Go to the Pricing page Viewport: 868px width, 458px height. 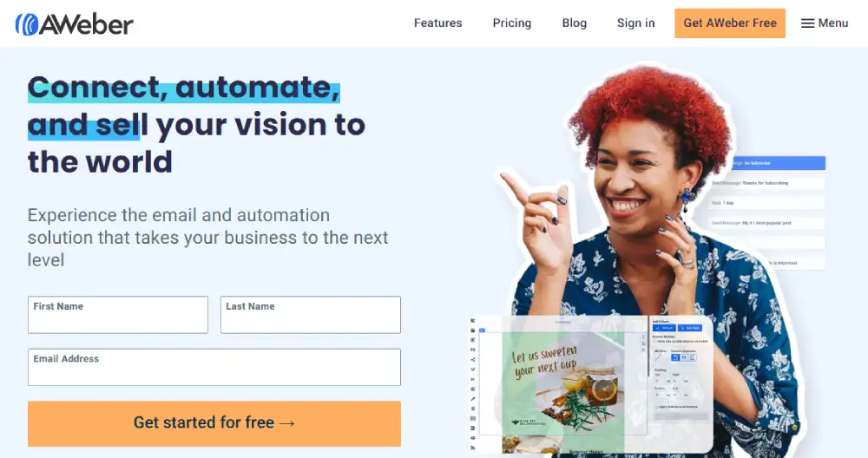[x=512, y=23]
